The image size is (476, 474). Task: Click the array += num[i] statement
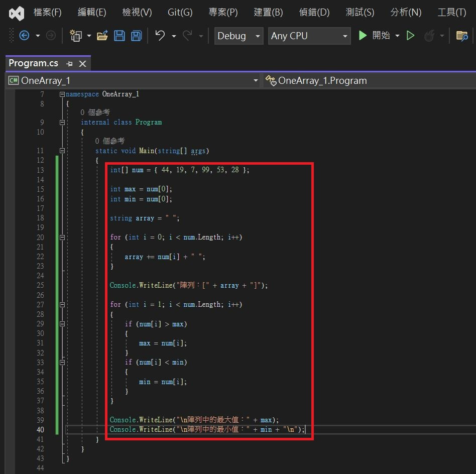(x=165, y=257)
